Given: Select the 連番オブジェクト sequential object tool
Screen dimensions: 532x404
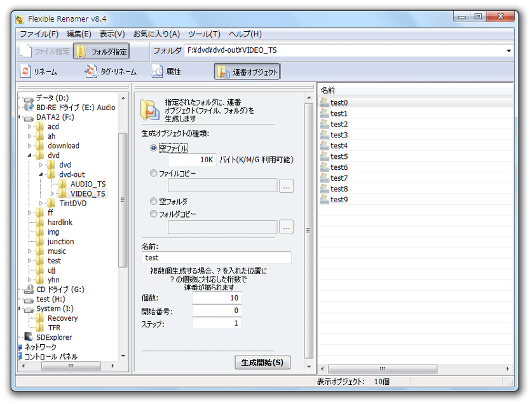Looking at the screenshot, I should tap(247, 72).
